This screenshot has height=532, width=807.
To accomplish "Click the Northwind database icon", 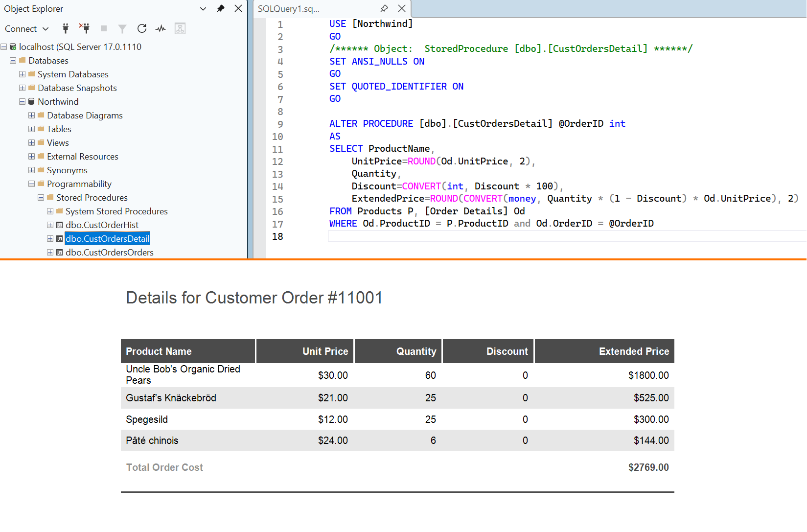I will tap(31, 101).
